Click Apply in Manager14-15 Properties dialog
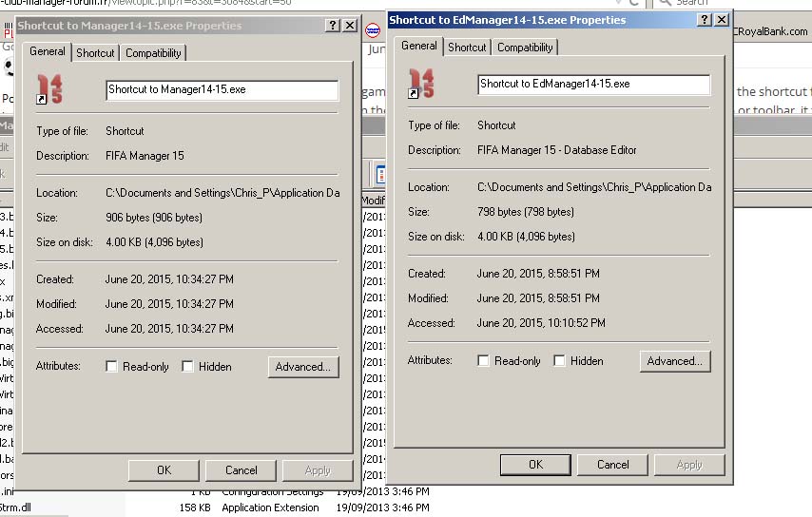 pos(318,470)
